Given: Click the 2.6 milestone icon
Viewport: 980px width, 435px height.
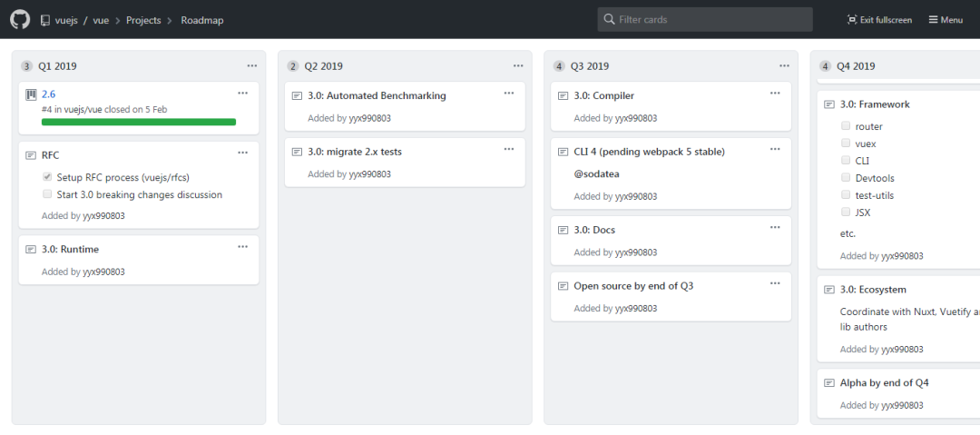Looking at the screenshot, I should 31,94.
